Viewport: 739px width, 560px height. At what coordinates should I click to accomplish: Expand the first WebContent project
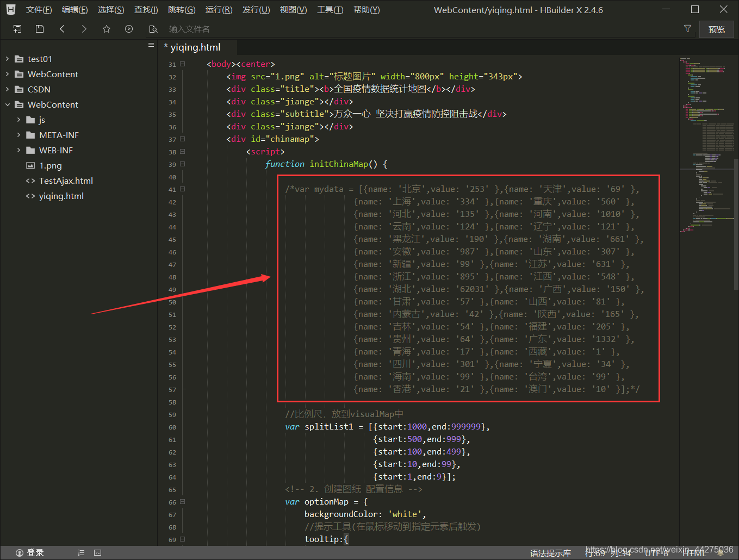tap(7, 74)
